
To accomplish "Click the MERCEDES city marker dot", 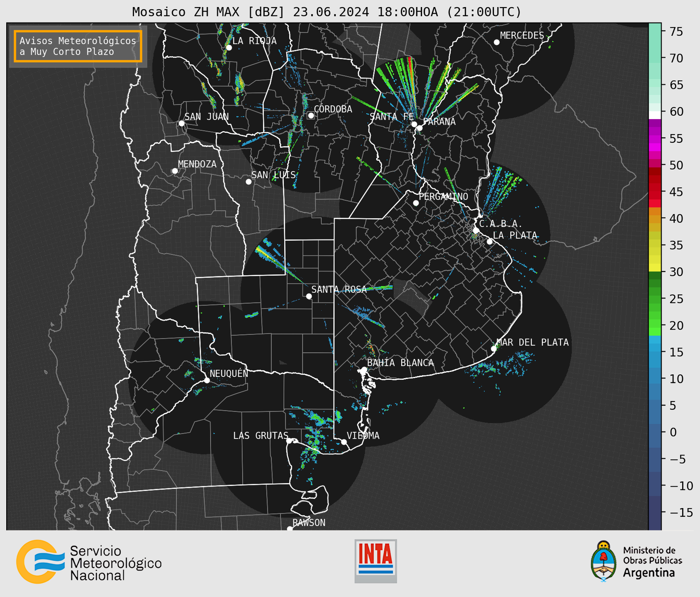I will point(497,42).
